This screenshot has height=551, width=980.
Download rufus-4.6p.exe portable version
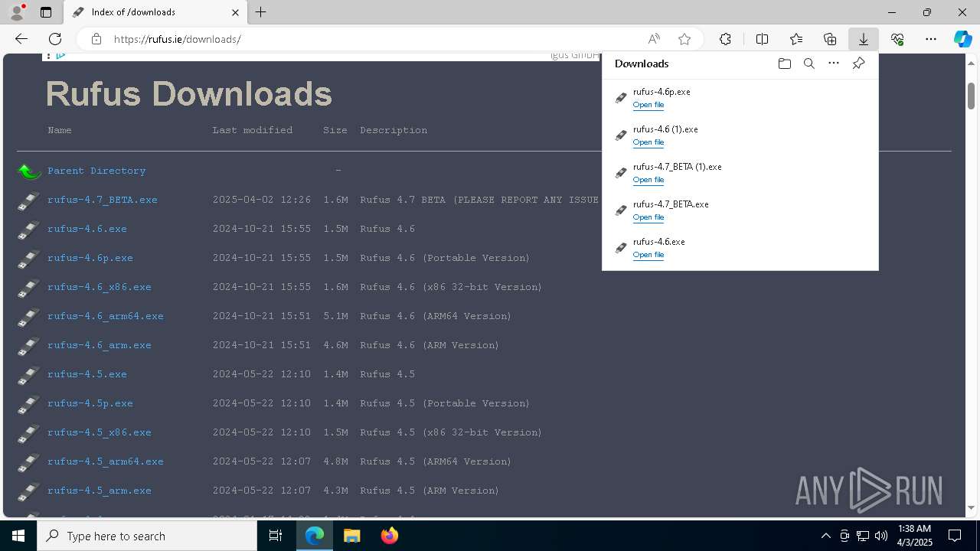(x=90, y=258)
